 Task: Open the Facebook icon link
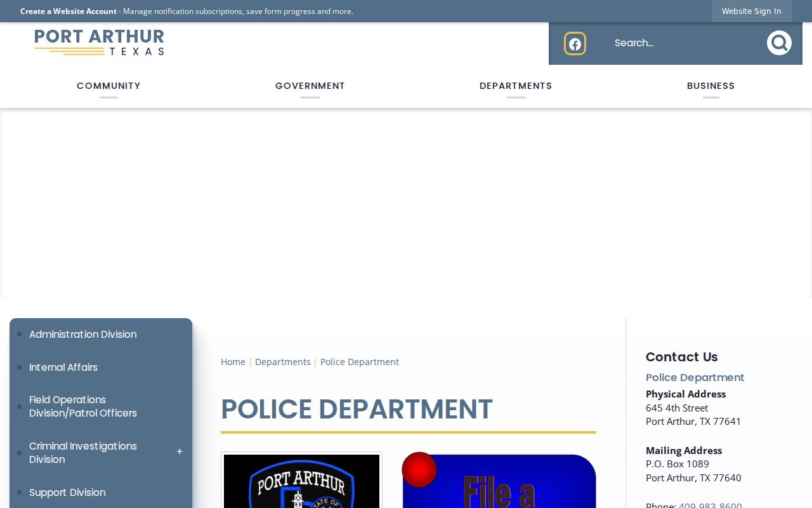tap(575, 44)
